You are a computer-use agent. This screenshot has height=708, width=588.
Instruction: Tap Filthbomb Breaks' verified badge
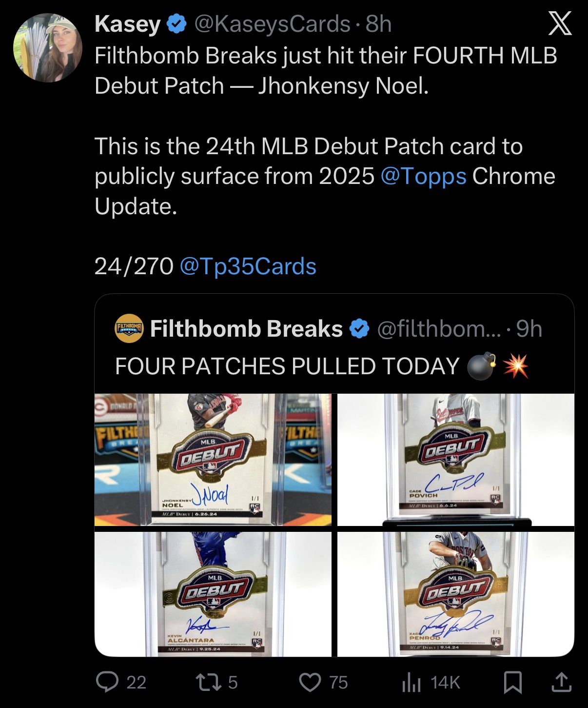[360, 329]
